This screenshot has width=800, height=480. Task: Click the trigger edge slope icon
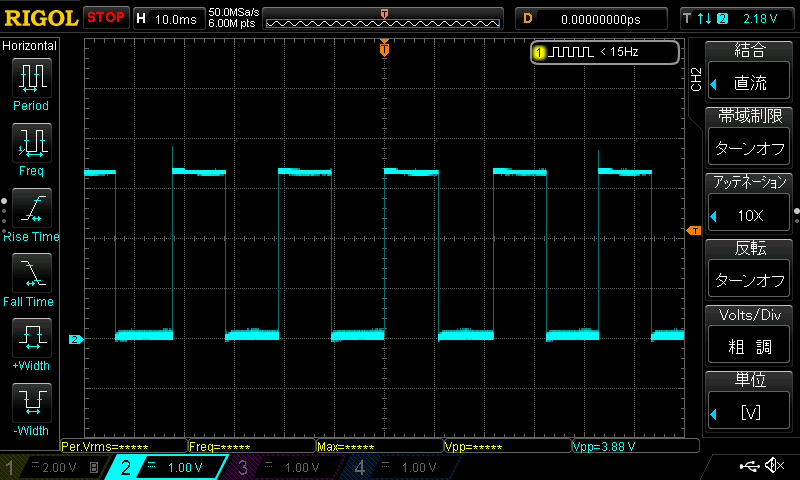705,19
